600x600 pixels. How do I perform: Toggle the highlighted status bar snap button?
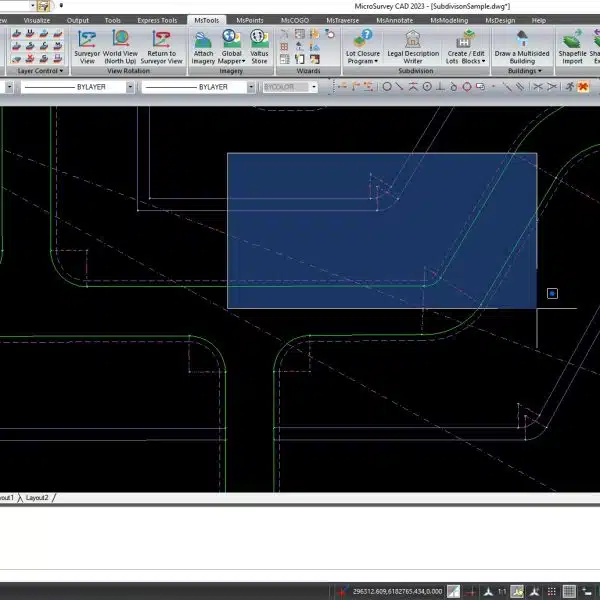[519, 591]
